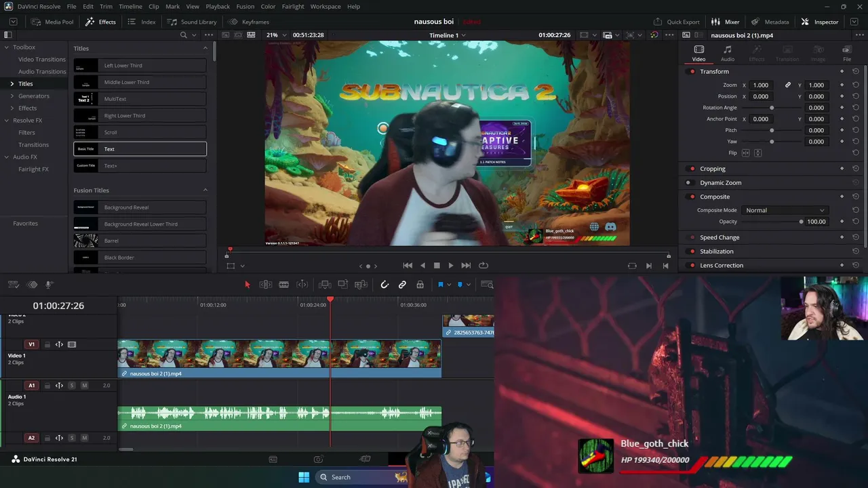The image size is (868, 488).
Task: Stop playback in the viewer
Action: point(437,266)
